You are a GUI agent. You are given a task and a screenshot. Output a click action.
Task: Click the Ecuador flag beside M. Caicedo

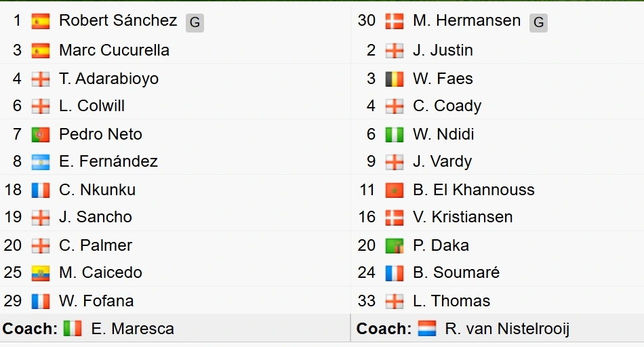41,273
